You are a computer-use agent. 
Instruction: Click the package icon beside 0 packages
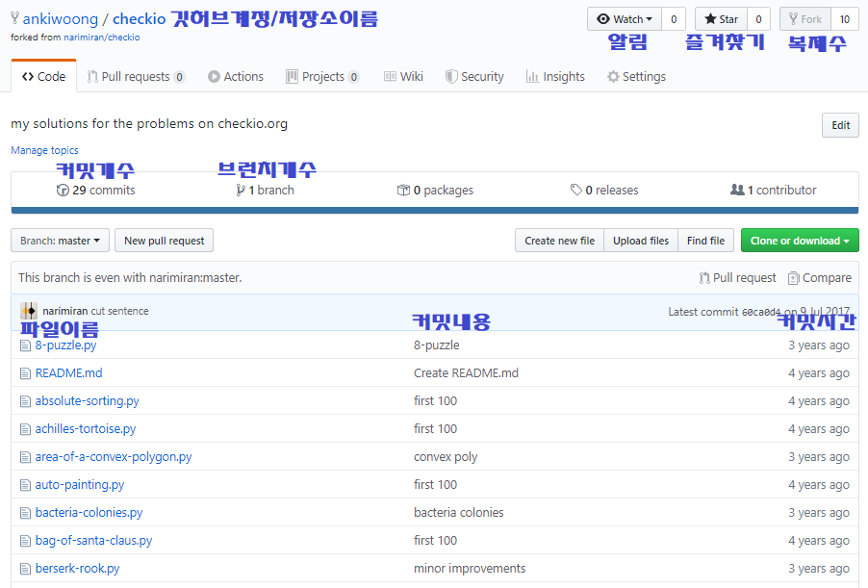[x=403, y=190]
